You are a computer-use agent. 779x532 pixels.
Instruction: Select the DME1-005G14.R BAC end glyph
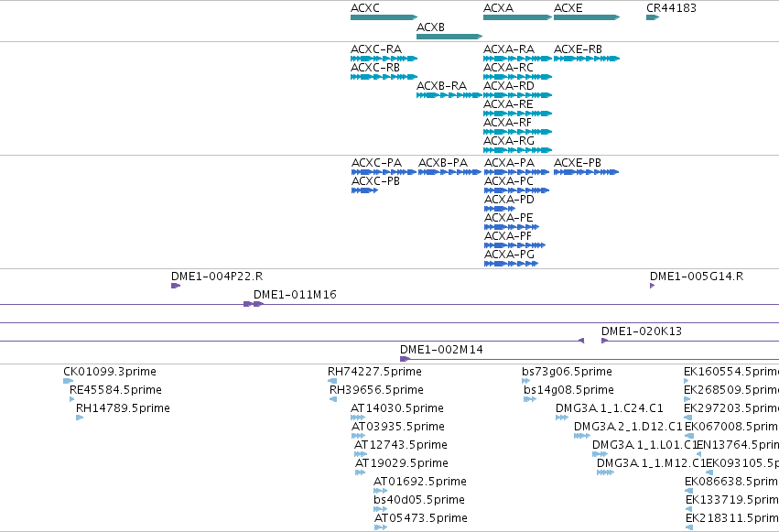coord(653,286)
